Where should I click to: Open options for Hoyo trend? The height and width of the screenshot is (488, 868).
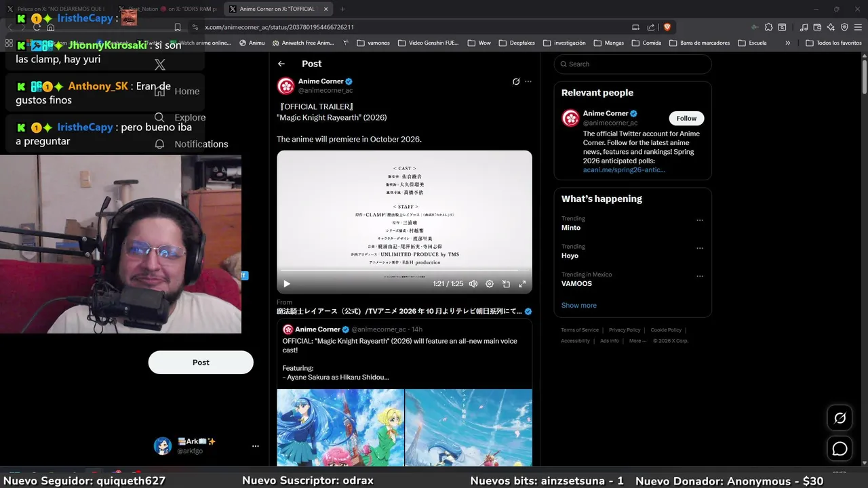pyautogui.click(x=700, y=248)
